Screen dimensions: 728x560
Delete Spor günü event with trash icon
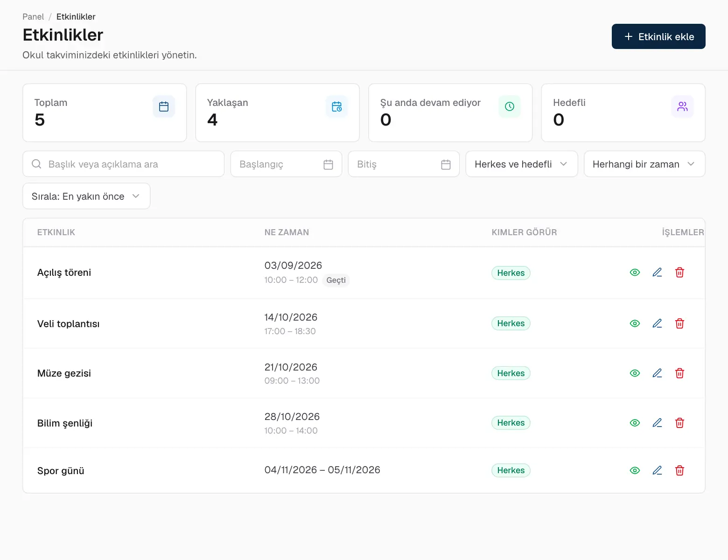pyautogui.click(x=679, y=470)
